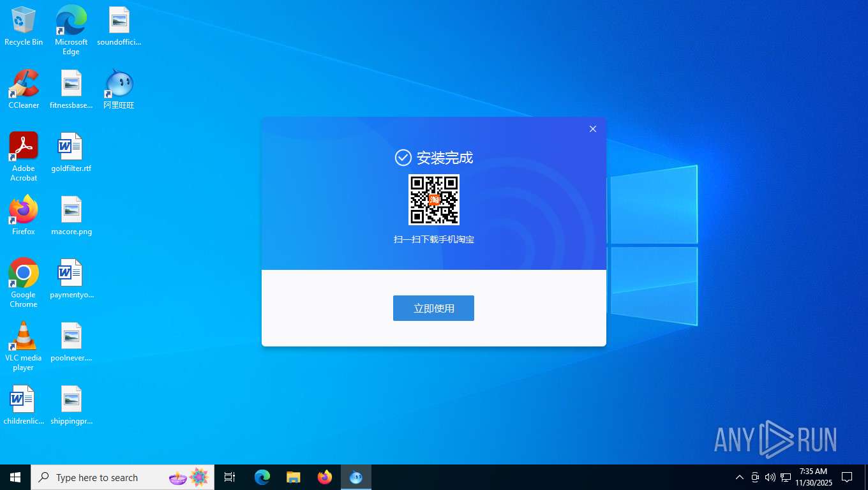Open Task View from the taskbar
The image size is (868, 490).
230,477
